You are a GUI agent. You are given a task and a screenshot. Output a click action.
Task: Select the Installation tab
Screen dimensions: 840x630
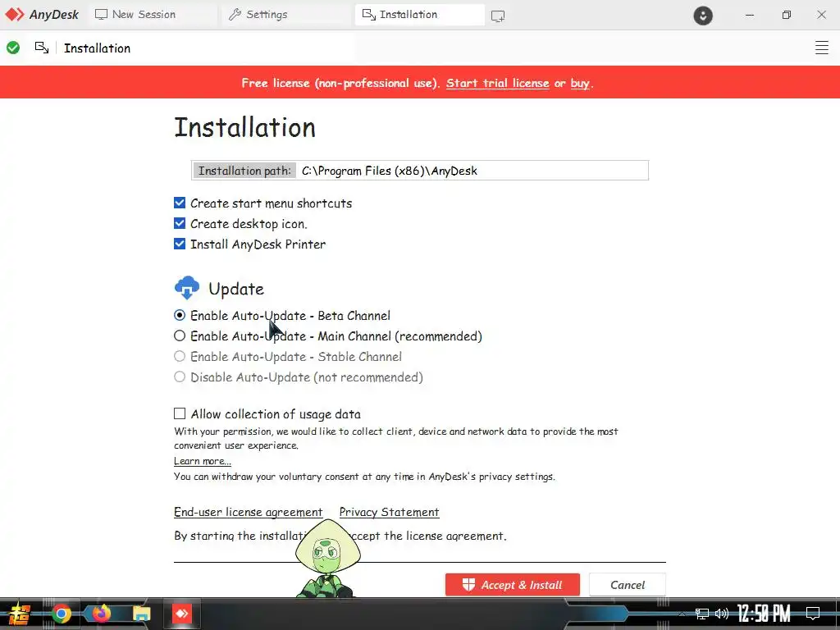click(419, 15)
